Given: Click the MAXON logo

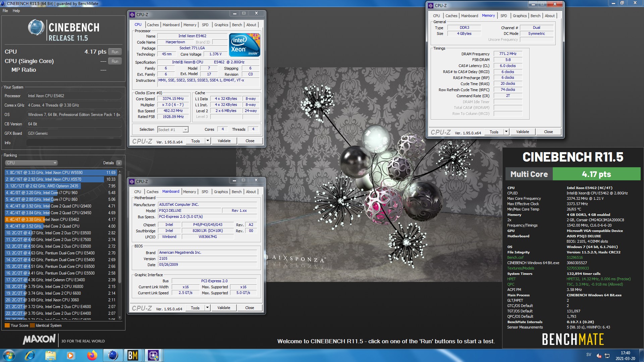Looking at the screenshot, I should [39, 340].
